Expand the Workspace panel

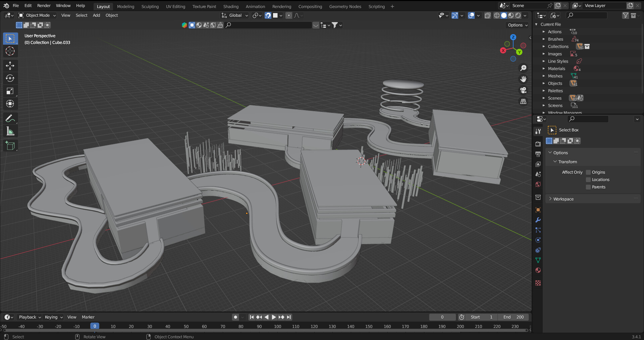click(x=563, y=199)
